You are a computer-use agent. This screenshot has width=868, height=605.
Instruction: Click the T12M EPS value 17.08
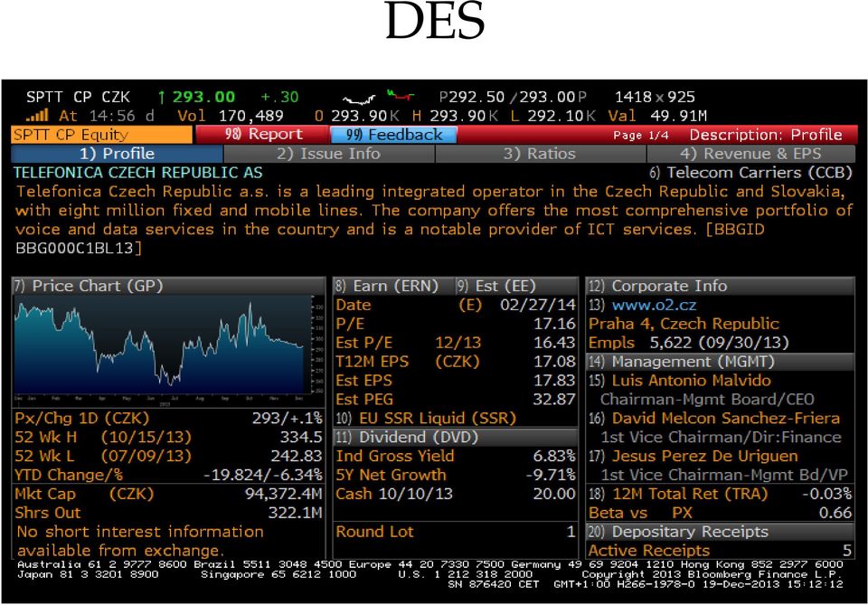coord(554,362)
